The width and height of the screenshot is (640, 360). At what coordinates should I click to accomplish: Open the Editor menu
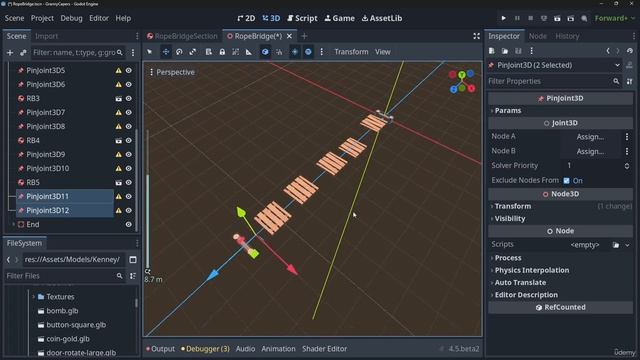coord(99,18)
